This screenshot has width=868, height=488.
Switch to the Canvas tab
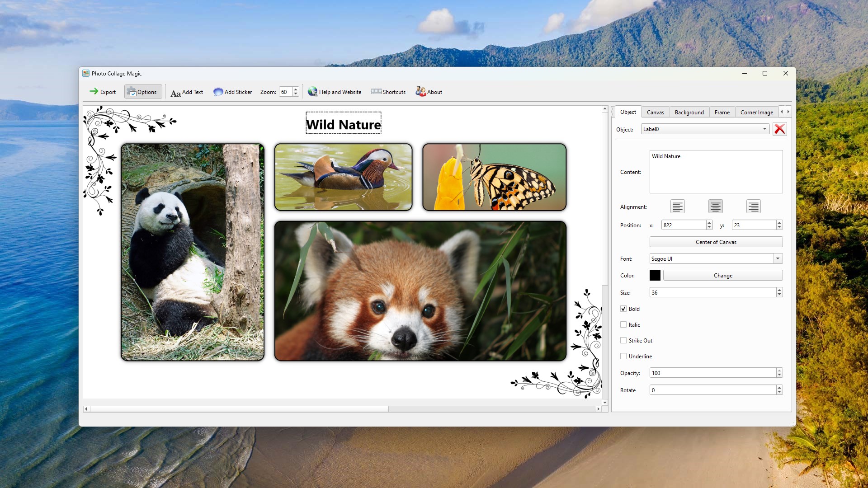[655, 113]
